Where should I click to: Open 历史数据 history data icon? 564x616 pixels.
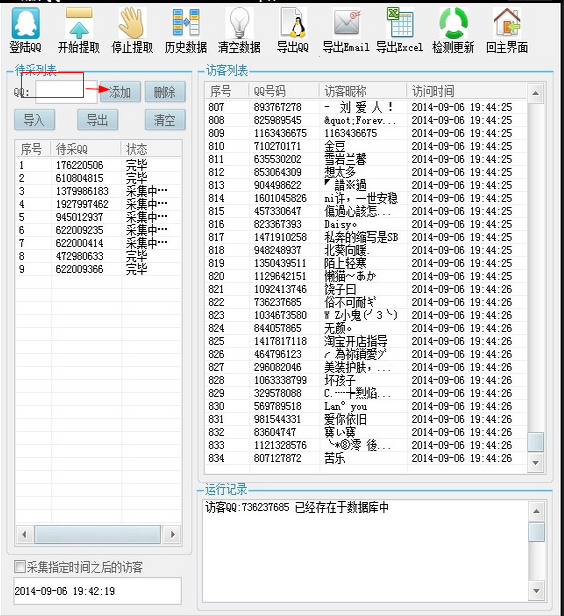pyautogui.click(x=186, y=24)
